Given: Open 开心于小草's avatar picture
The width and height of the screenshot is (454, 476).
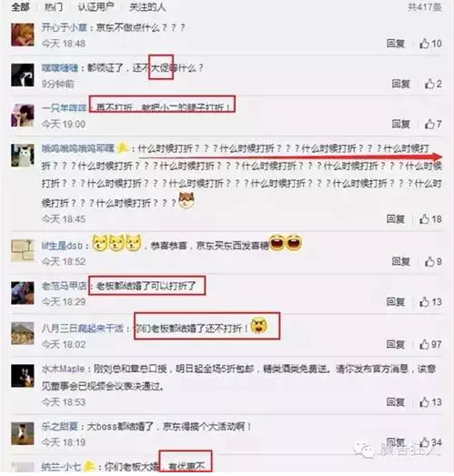Looking at the screenshot, I should (23, 35).
